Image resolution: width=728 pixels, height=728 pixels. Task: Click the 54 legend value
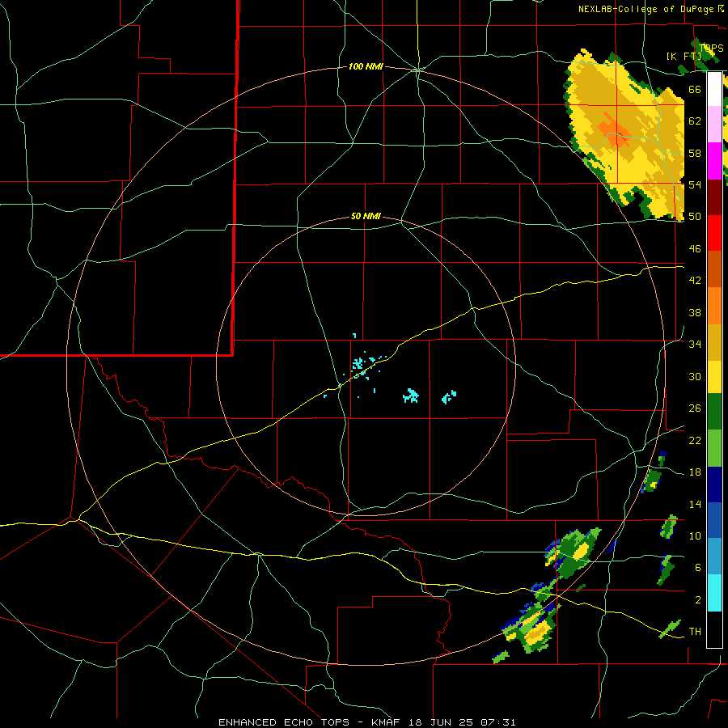(x=695, y=184)
